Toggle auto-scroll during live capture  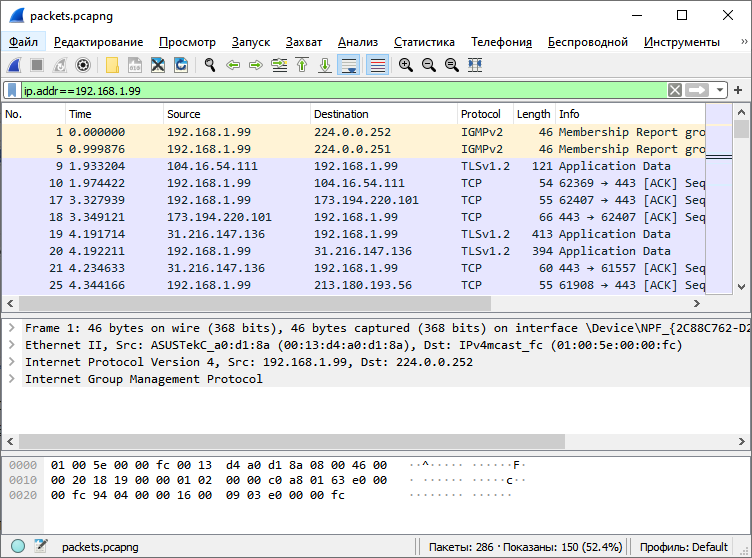tap(349, 65)
